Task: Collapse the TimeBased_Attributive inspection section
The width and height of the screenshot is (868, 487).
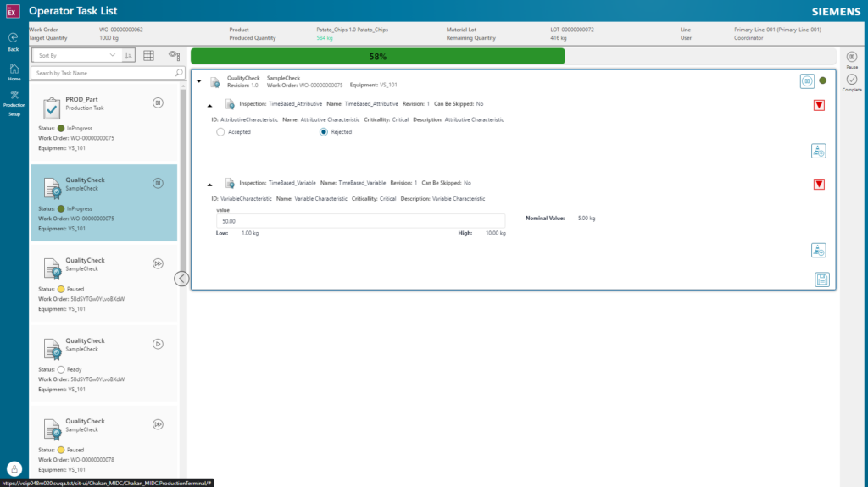Action: click(209, 105)
